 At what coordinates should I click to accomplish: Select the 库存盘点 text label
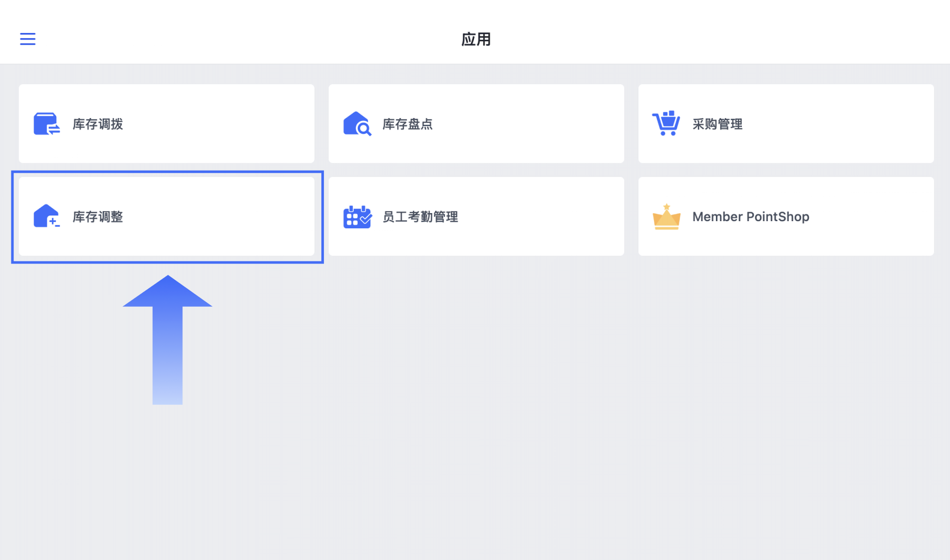[x=408, y=124]
